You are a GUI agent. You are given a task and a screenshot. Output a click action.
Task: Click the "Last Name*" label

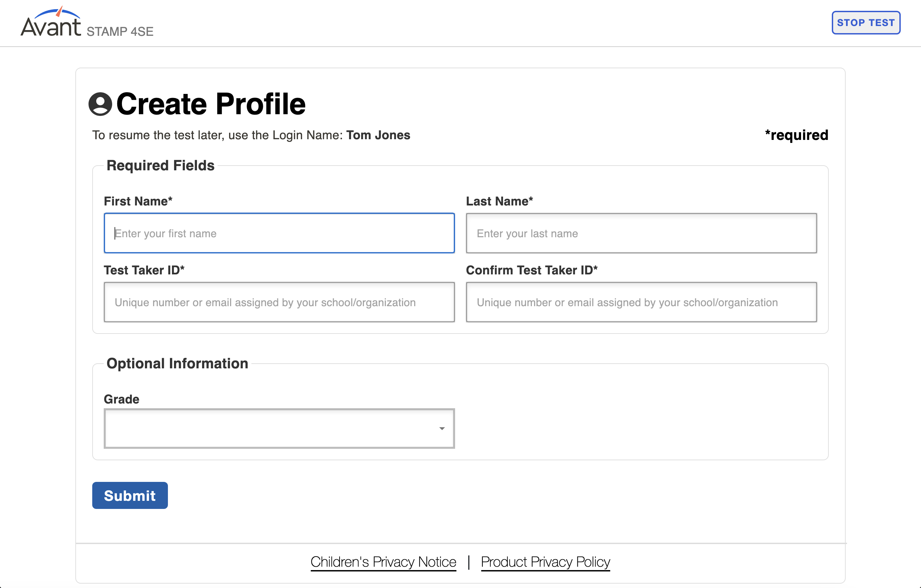click(x=499, y=201)
